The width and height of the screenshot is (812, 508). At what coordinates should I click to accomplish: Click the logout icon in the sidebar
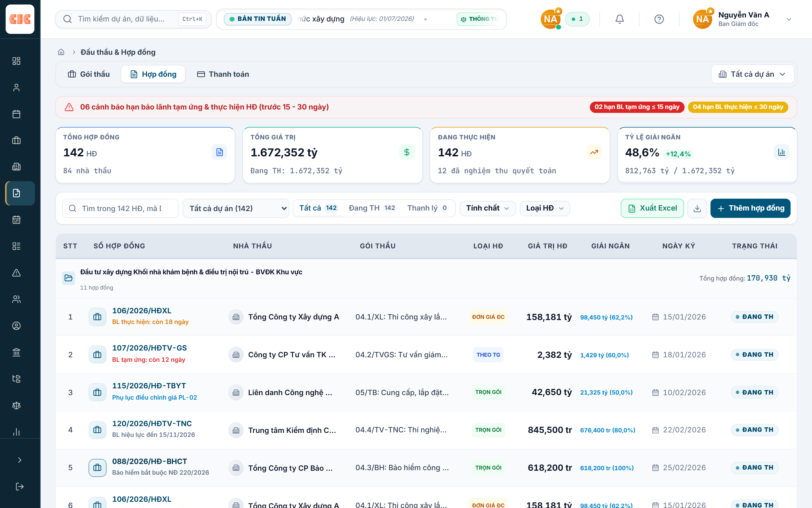tap(19, 486)
